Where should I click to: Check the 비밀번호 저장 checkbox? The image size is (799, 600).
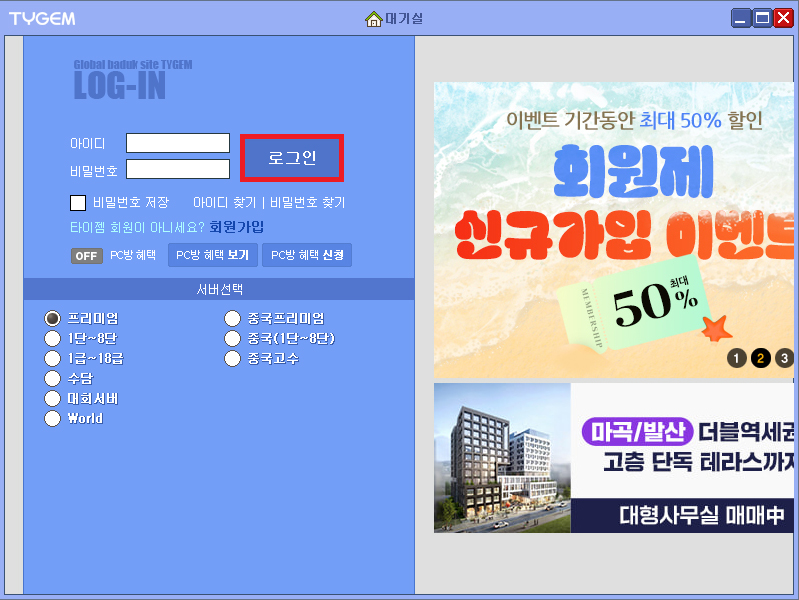click(x=78, y=202)
